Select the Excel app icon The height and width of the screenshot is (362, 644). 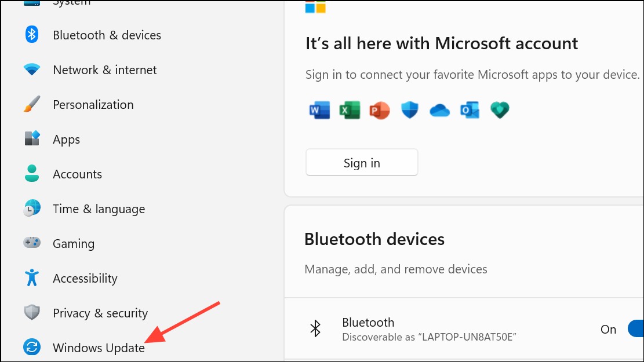pos(350,109)
